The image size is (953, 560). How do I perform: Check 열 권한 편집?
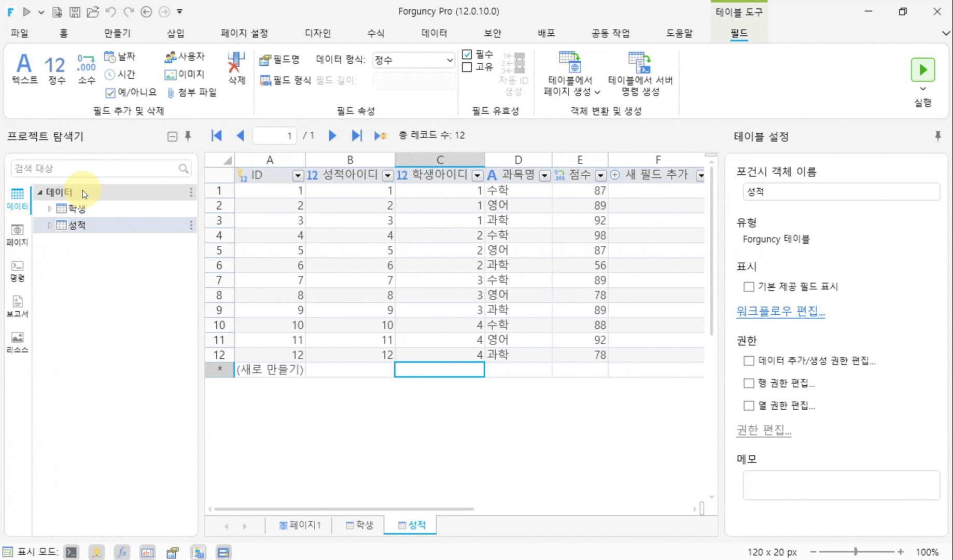(x=749, y=405)
